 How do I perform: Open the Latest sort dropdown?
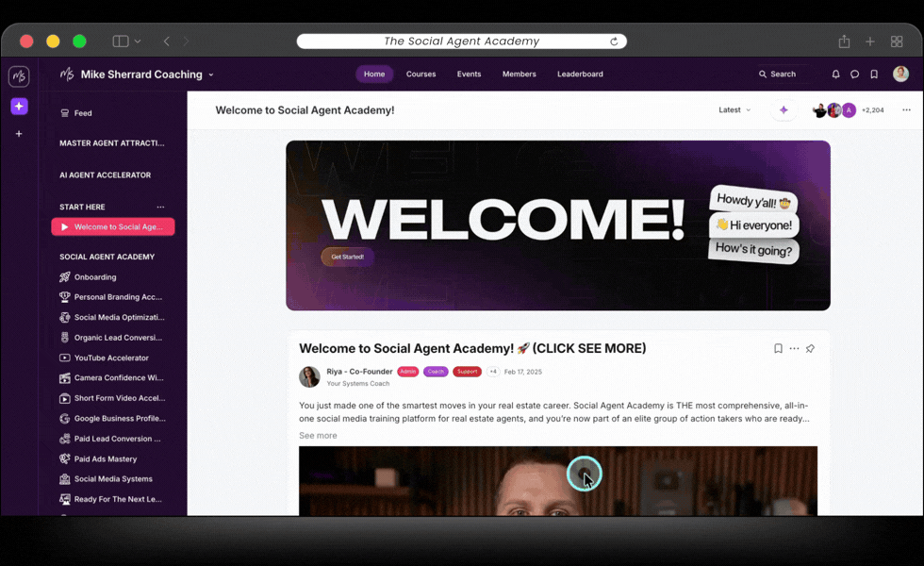point(734,109)
